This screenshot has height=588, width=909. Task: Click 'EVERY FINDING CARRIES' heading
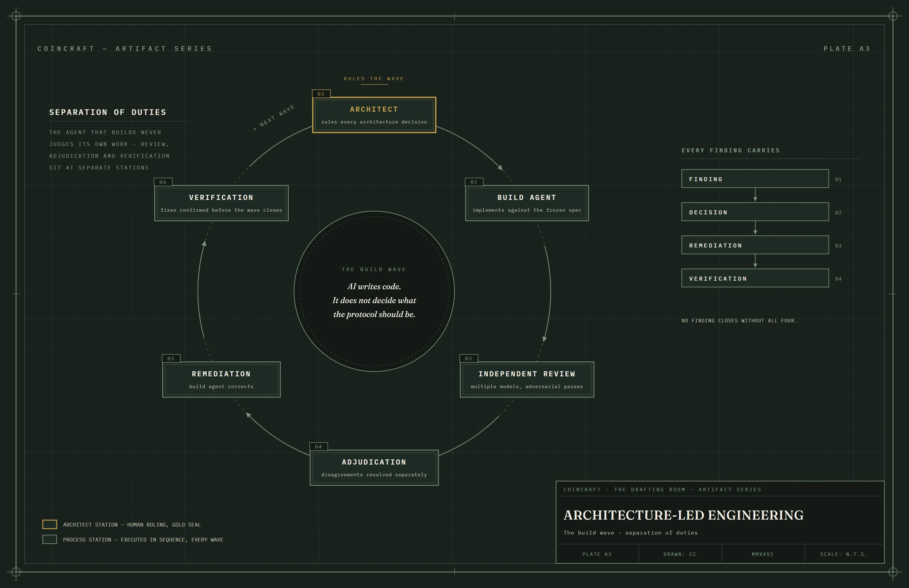tap(731, 150)
